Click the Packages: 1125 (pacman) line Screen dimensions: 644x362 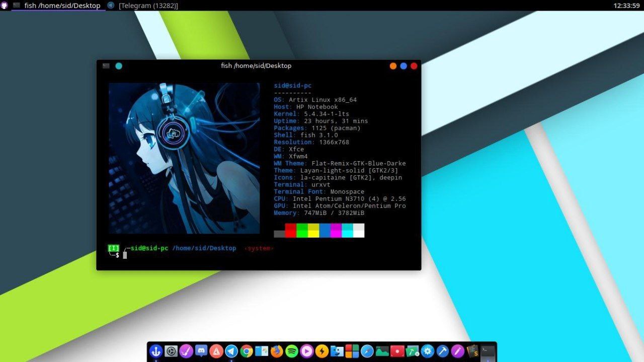tap(317, 128)
